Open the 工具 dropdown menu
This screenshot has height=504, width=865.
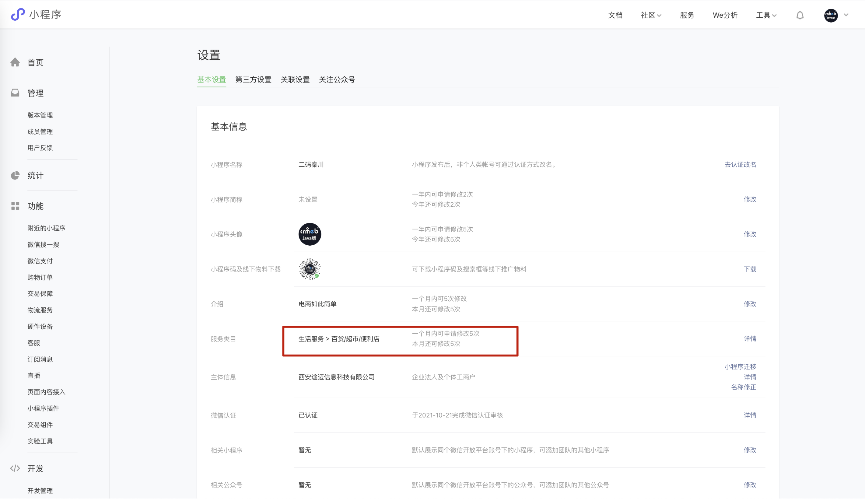pos(766,15)
